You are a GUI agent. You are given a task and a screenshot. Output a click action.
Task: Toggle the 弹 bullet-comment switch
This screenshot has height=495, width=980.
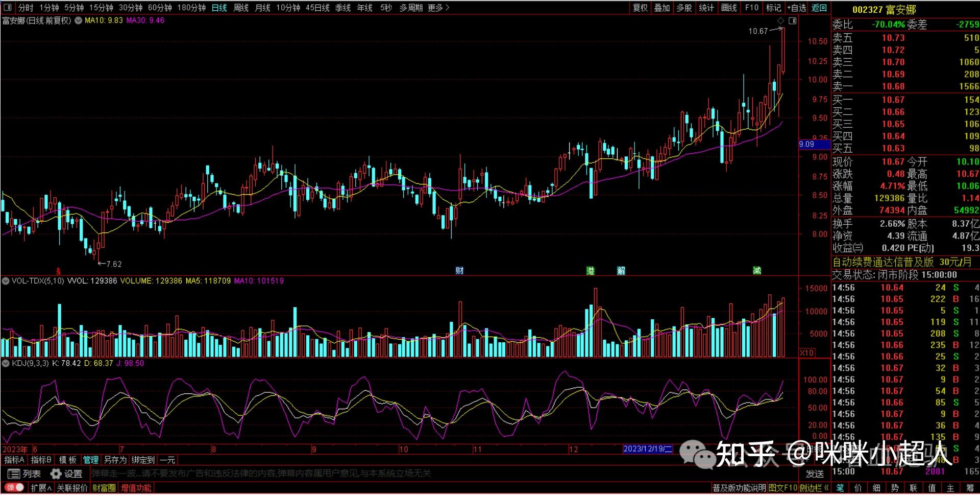(14, 488)
